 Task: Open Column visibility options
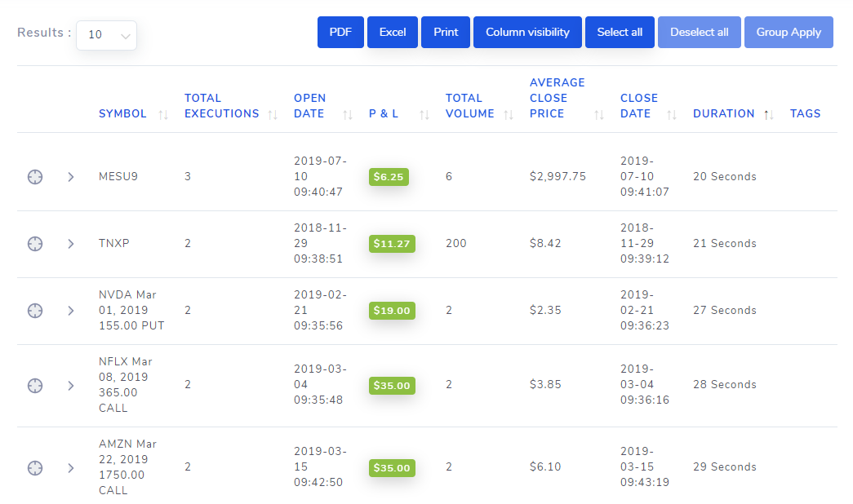point(527,32)
